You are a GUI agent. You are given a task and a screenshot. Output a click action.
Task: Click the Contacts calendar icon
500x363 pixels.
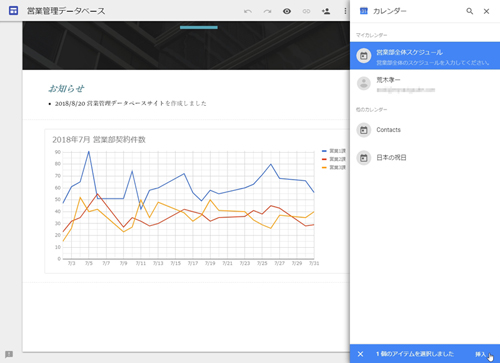click(364, 130)
